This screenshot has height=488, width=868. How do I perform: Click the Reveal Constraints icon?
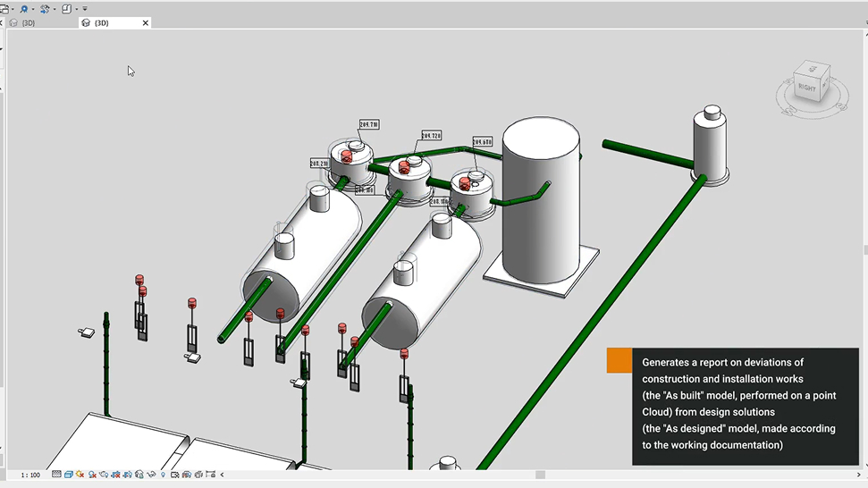click(211, 475)
